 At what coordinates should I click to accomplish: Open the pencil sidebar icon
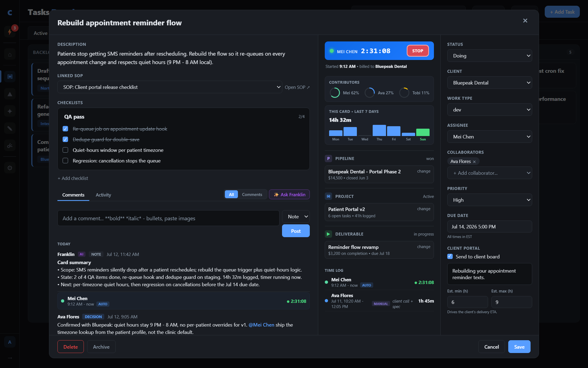[10, 128]
